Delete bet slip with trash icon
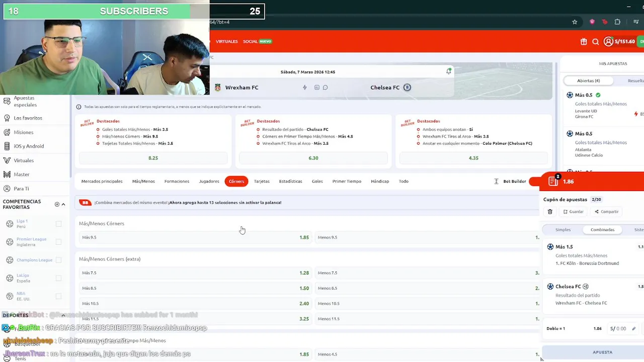Viewport: 644px width, 362px height. coord(550,212)
